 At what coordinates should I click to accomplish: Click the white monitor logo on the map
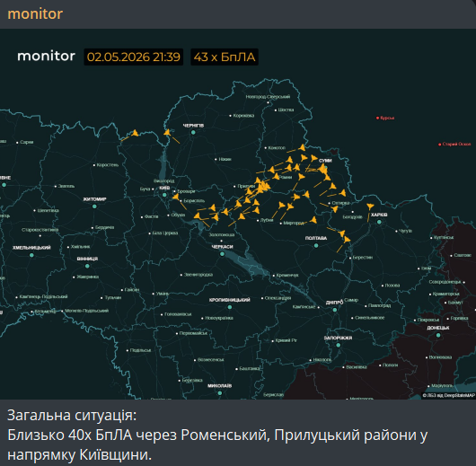click(x=46, y=57)
